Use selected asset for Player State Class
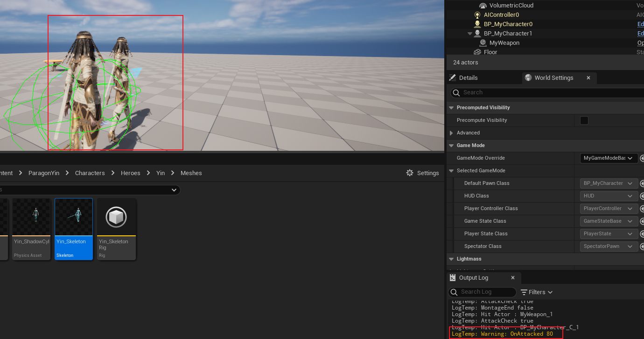The width and height of the screenshot is (644, 339). [642, 234]
